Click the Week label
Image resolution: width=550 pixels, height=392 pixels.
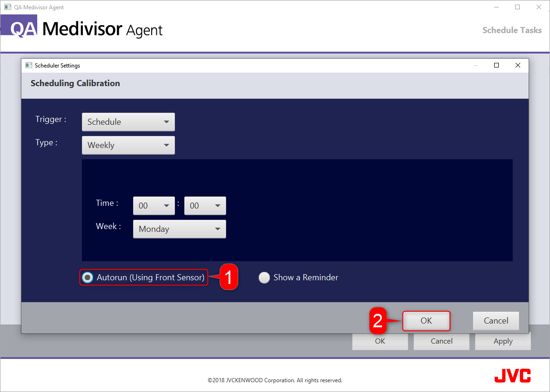[x=108, y=226]
